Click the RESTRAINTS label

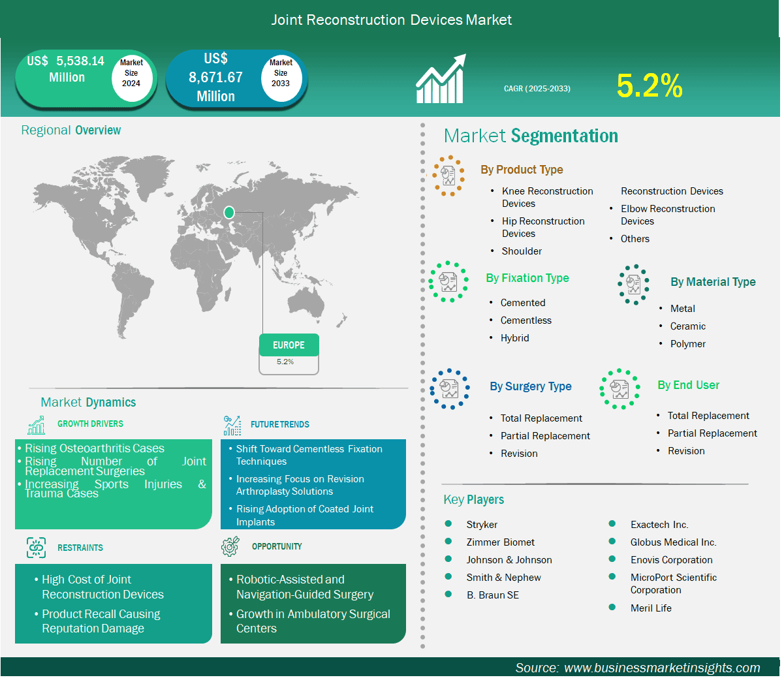coord(80,548)
